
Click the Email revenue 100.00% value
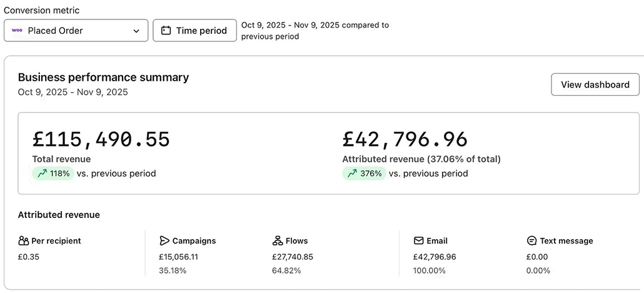(x=429, y=270)
